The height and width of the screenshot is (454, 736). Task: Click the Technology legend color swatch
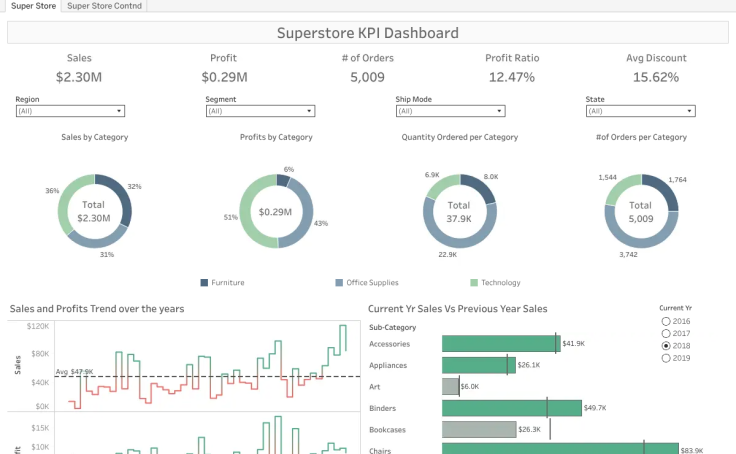click(474, 283)
